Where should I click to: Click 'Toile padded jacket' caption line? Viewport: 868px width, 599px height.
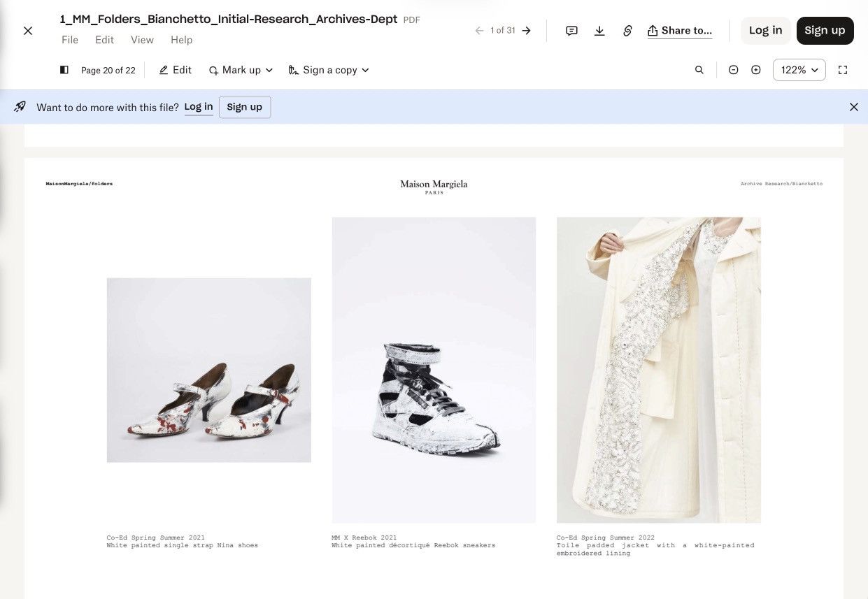click(x=655, y=545)
